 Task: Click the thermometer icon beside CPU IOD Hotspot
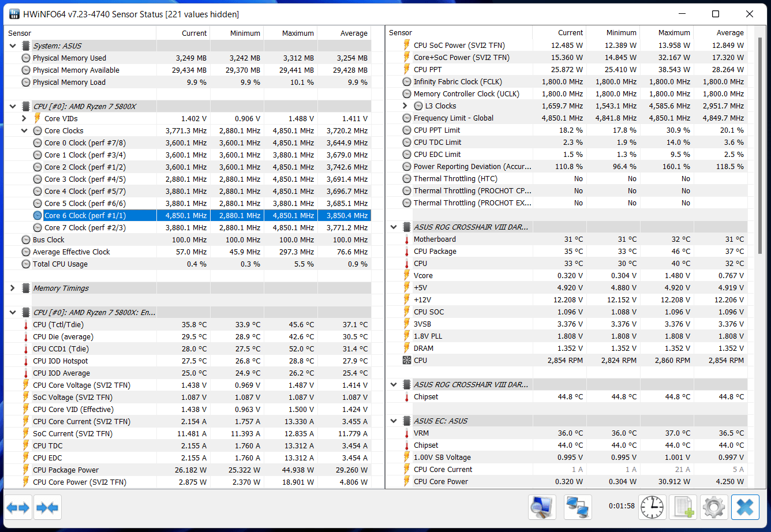pos(26,361)
